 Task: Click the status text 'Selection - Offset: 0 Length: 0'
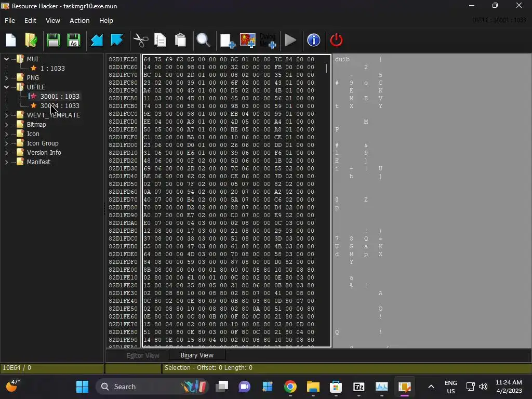pos(208,368)
